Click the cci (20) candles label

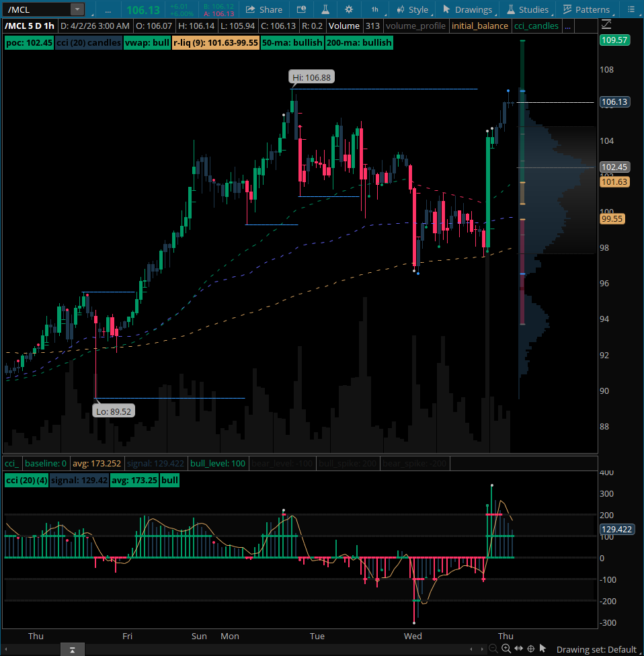tap(88, 42)
